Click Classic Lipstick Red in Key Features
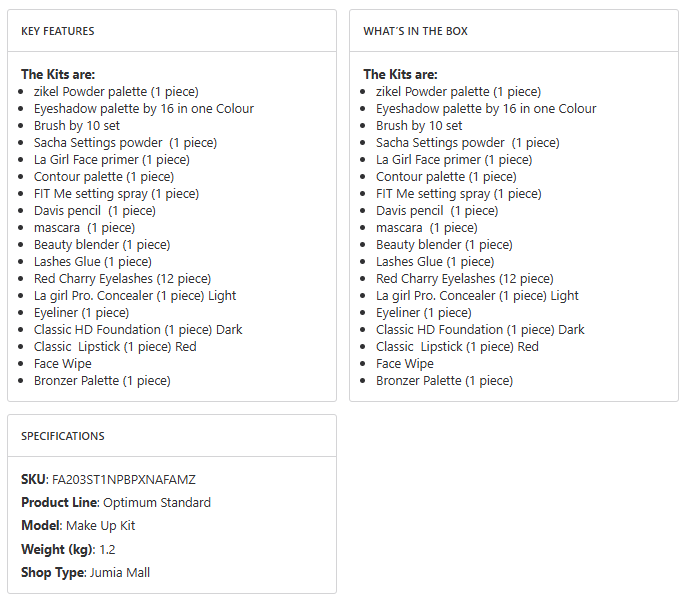 coord(115,347)
